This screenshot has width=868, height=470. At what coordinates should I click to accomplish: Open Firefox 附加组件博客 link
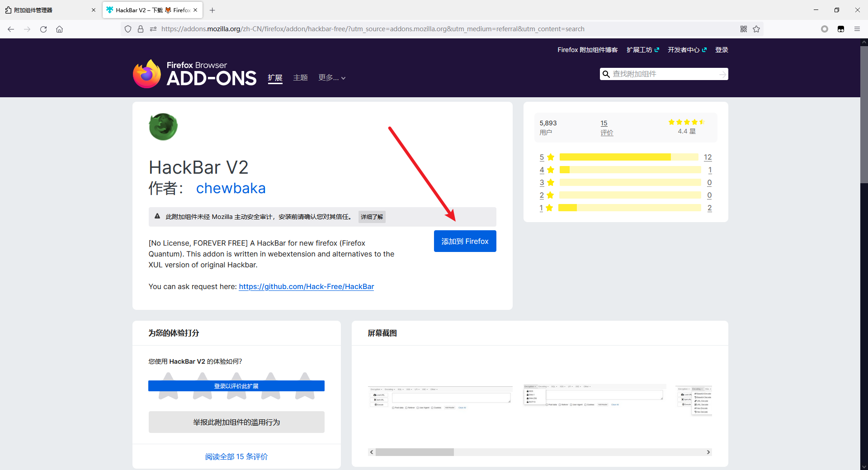(x=587, y=50)
